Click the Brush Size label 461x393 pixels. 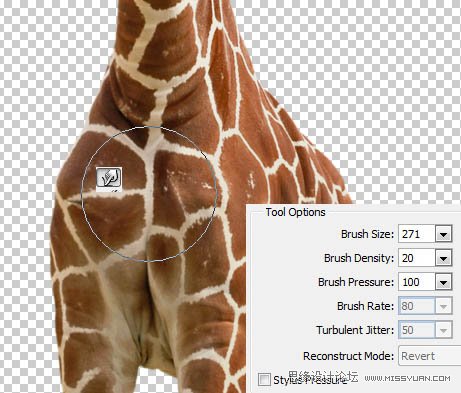[368, 234]
